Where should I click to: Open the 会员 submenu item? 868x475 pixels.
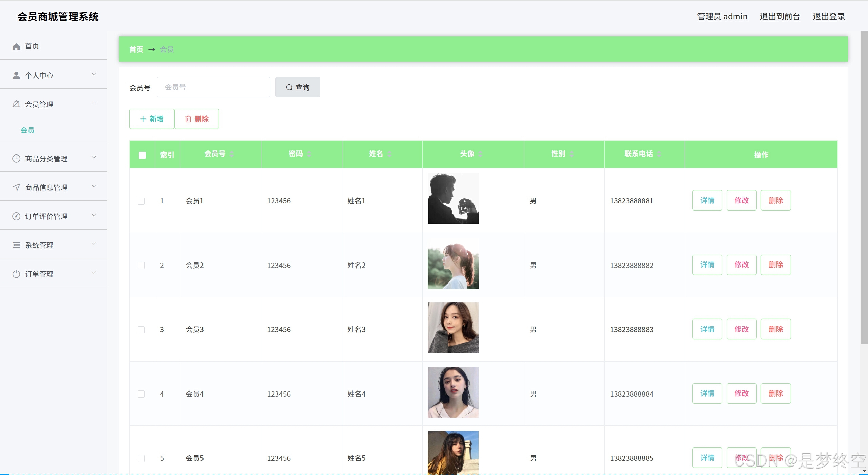[27, 130]
